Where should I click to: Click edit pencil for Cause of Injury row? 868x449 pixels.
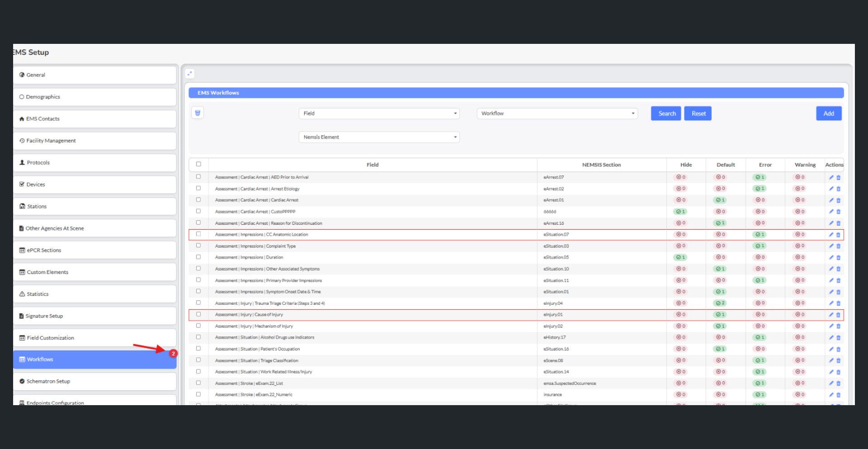831,315
